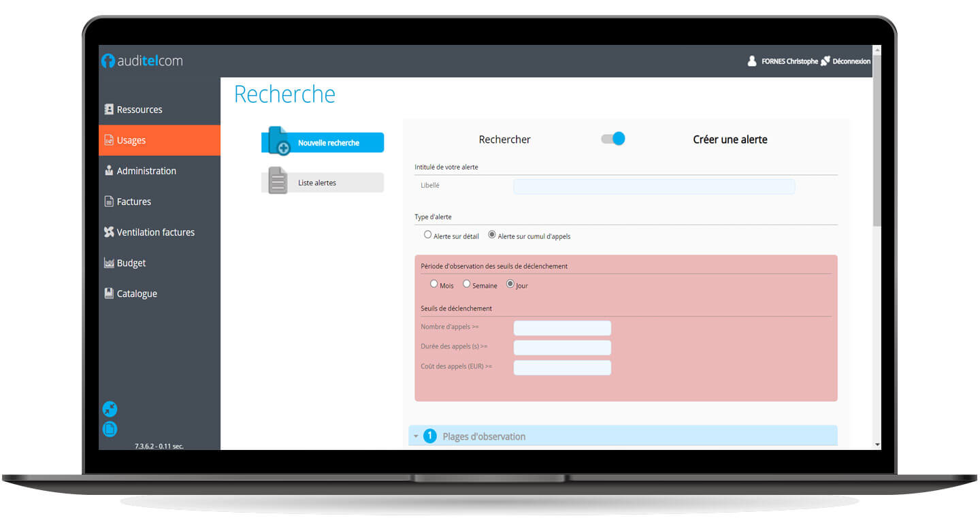Click the Factures document icon
The image size is (980, 531).
[109, 202]
